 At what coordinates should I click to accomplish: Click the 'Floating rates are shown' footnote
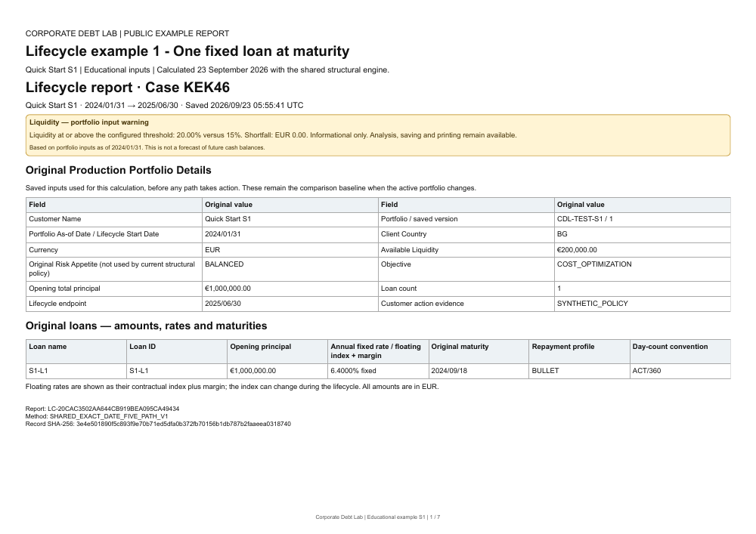[232, 387]
